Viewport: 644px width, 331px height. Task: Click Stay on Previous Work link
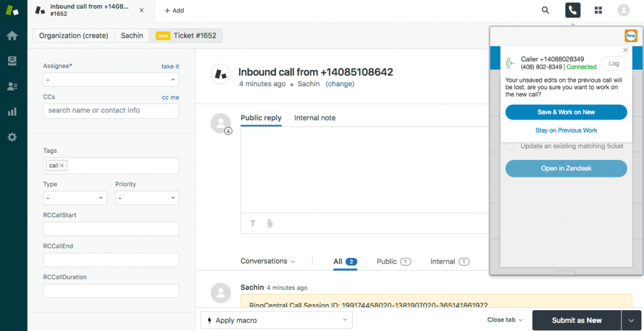(566, 130)
